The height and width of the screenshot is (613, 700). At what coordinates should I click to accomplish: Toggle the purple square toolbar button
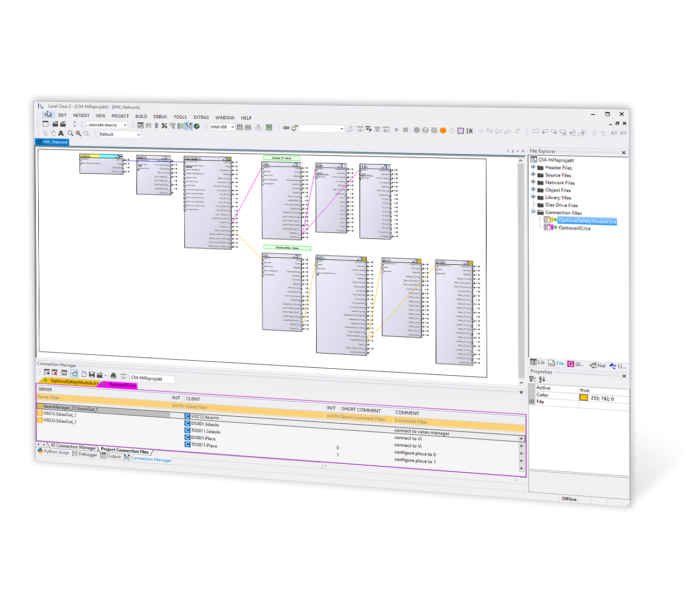[461, 131]
